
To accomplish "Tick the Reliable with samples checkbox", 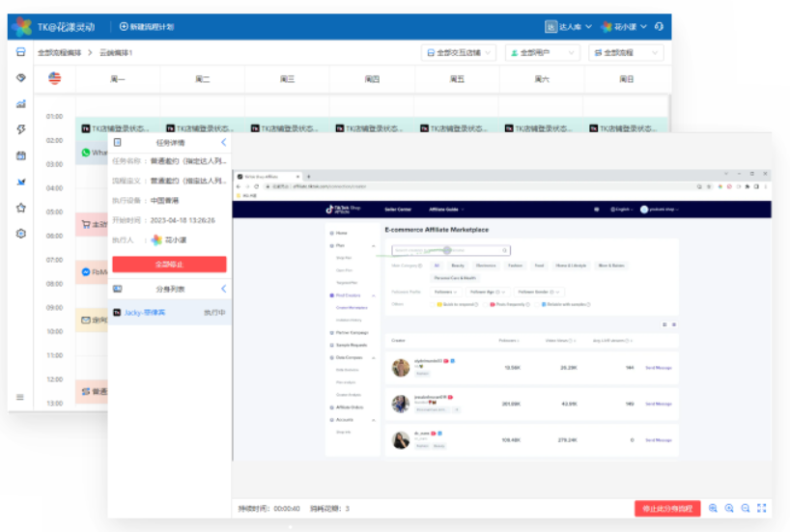I will pyautogui.click(x=537, y=305).
